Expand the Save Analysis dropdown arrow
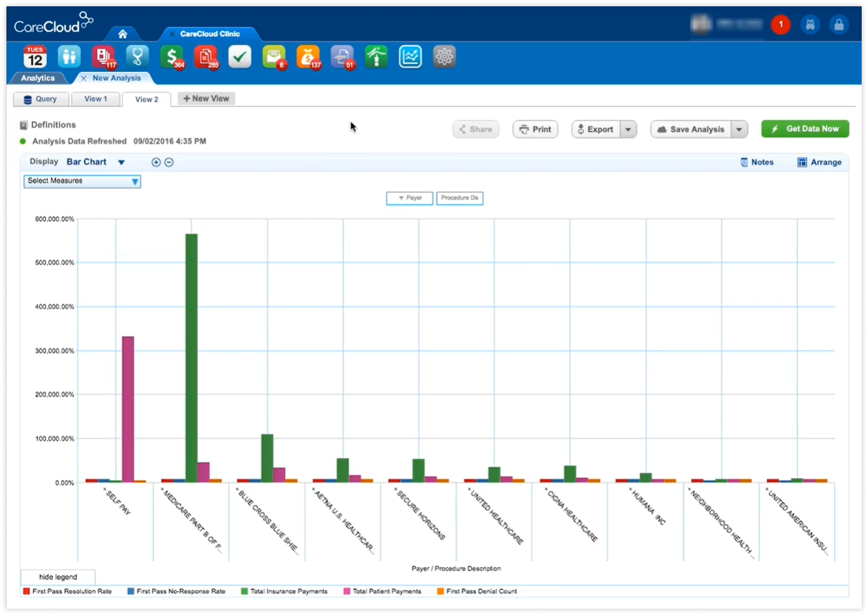This screenshot has height=615, width=868. (x=739, y=129)
